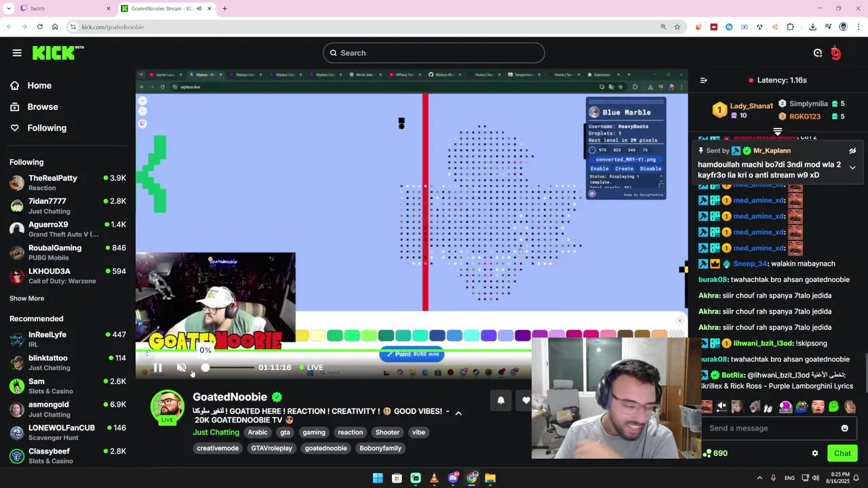Open Windows Start menu
This screenshot has height=488, width=868.
tap(378, 479)
